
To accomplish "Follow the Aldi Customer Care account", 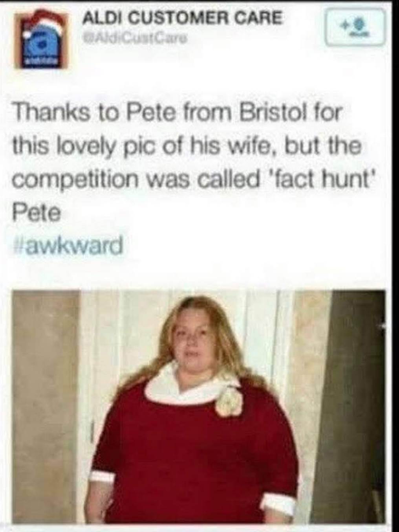I will [x=353, y=28].
